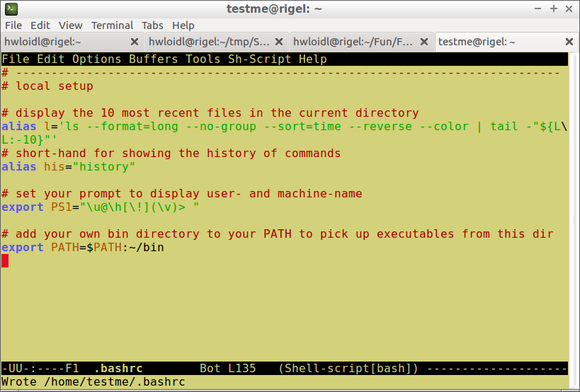
Task: Close the testme@rigel:~ tab
Action: click(x=567, y=42)
